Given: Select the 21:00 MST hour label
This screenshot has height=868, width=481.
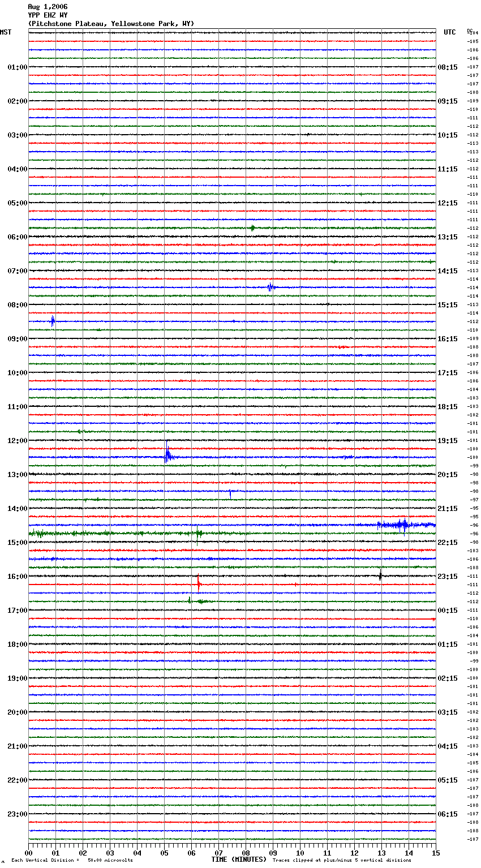Looking at the screenshot, I should coord(18,746).
